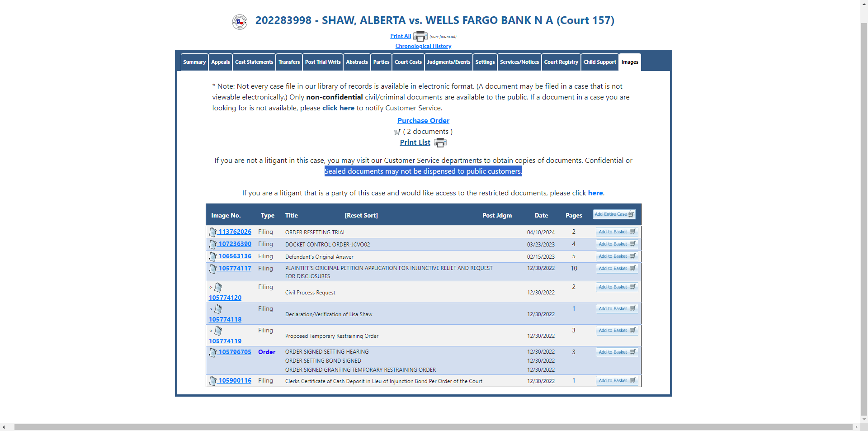Open document icon for image 105900116

(x=212, y=381)
